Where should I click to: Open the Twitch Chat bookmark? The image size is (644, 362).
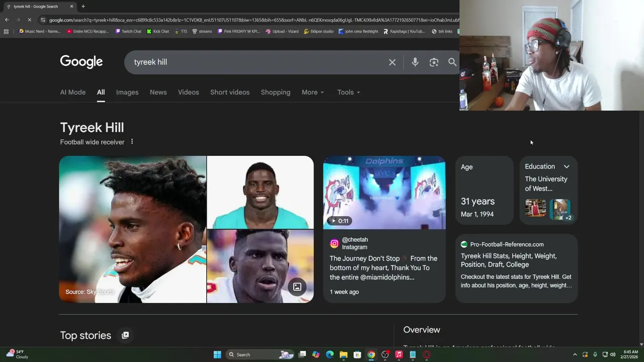click(x=128, y=31)
